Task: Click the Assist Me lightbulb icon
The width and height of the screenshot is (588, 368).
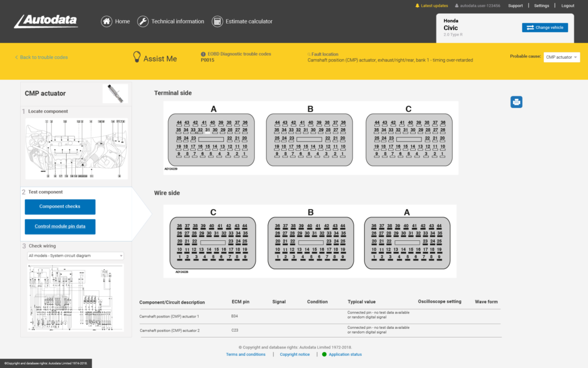Action: (137, 57)
